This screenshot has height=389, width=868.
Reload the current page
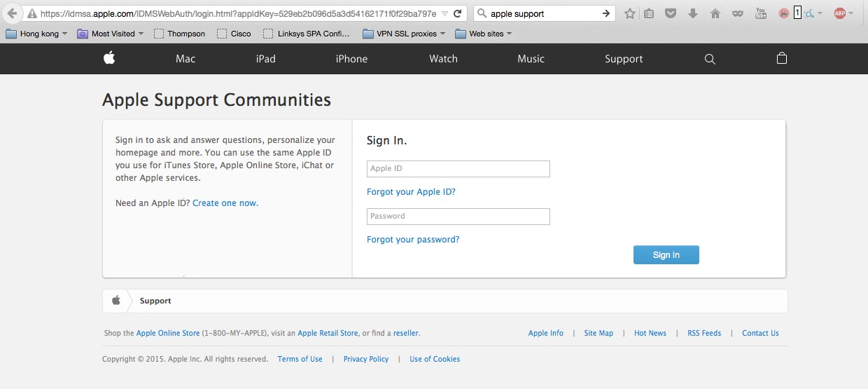pos(458,13)
